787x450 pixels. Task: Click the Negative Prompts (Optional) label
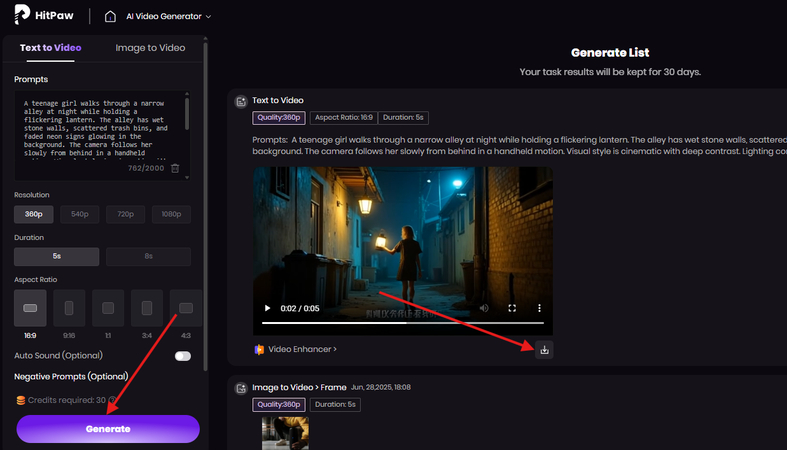click(71, 376)
